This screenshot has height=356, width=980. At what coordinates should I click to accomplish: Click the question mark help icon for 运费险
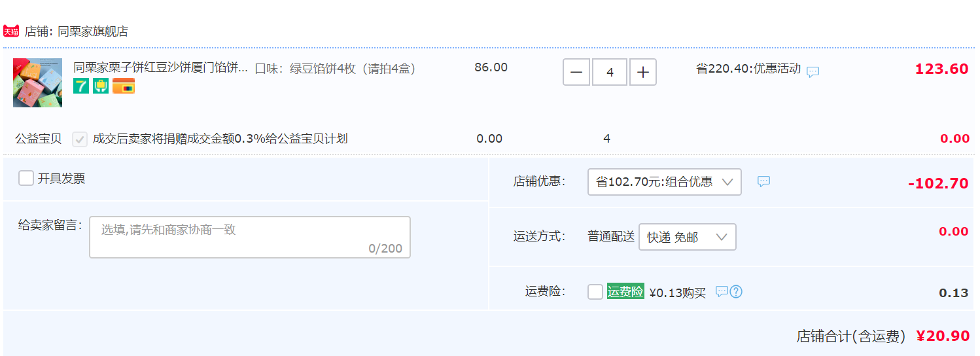[736, 291]
